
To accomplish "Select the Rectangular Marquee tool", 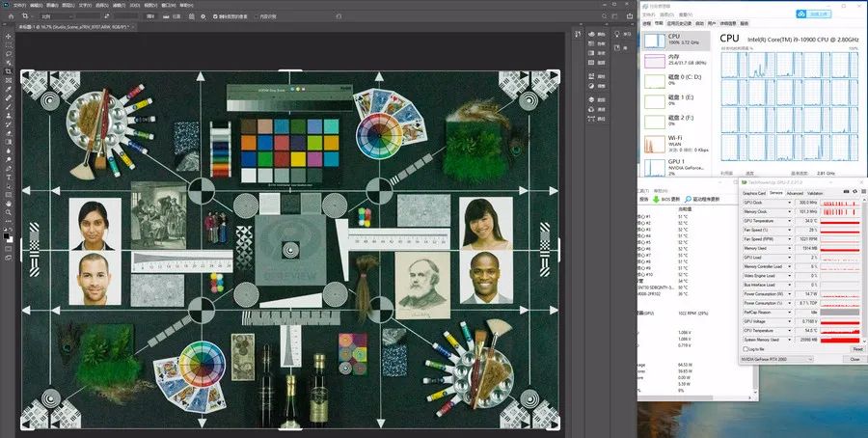I will pos(8,44).
